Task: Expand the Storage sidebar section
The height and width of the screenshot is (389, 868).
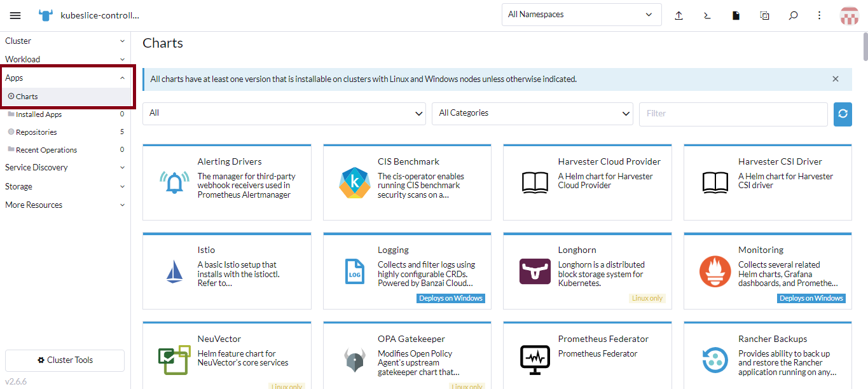Action: [x=65, y=187]
